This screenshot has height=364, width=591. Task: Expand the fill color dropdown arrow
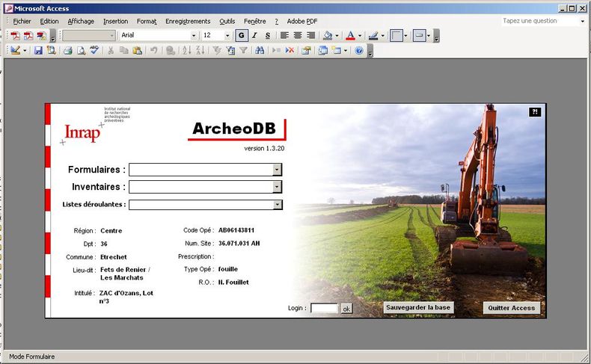(x=337, y=36)
